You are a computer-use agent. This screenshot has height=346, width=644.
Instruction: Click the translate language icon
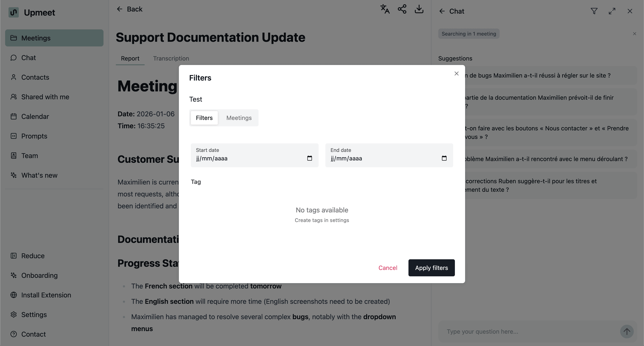tap(385, 9)
